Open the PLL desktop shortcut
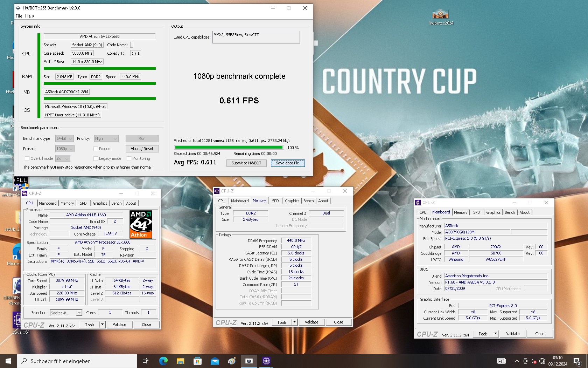This screenshot has height=368, width=588. [21, 183]
